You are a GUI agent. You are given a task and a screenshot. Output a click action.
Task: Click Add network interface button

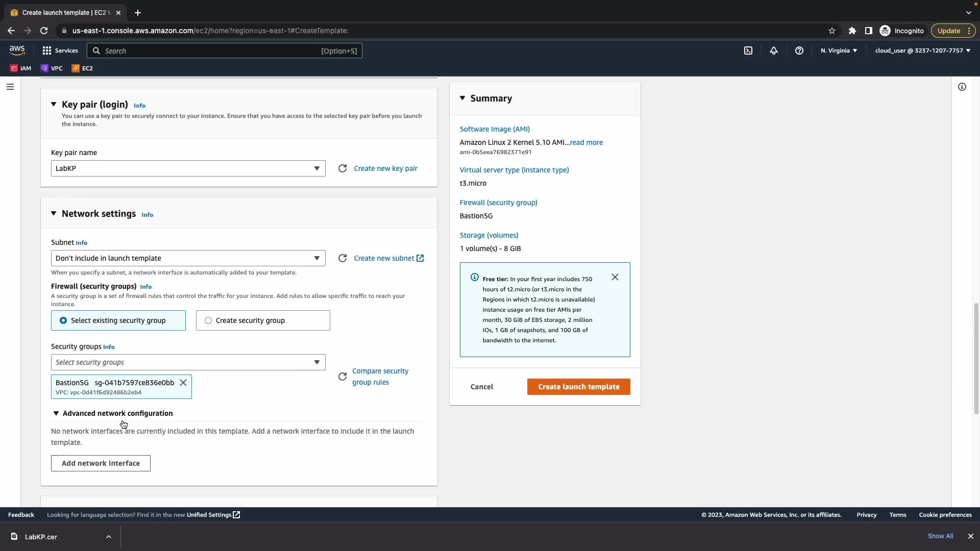pos(101,463)
